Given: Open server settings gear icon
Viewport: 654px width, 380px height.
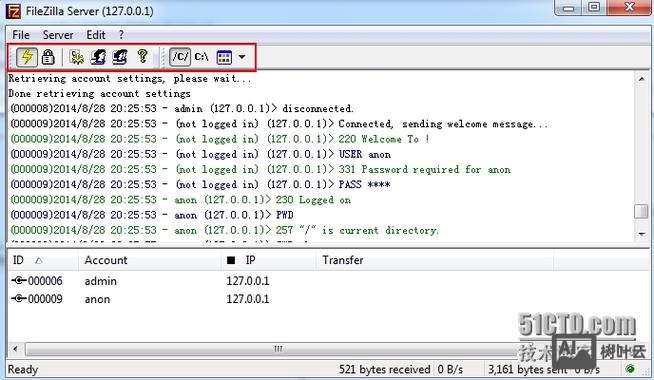Looking at the screenshot, I should tap(77, 57).
